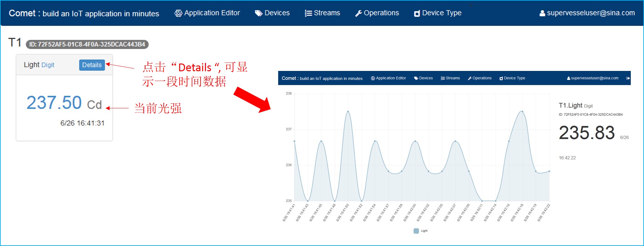The width and height of the screenshot is (644, 246).
Task: Select Operations in the main navbar
Action: click(x=377, y=13)
